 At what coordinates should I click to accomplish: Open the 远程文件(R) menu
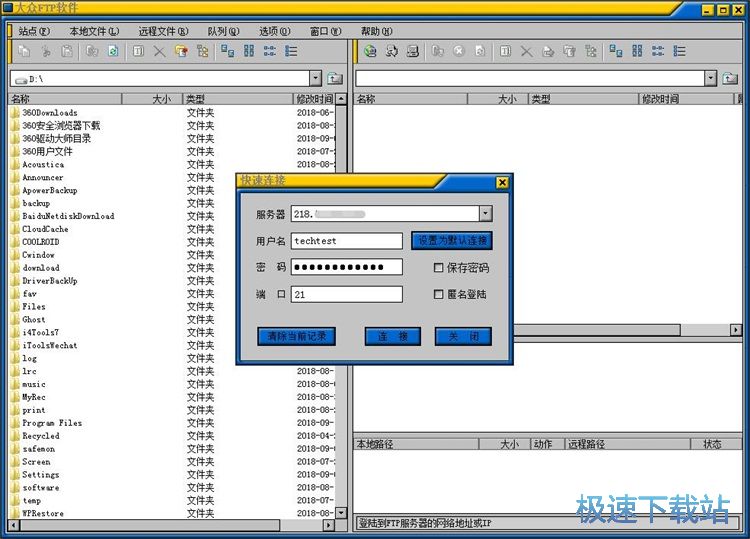(x=163, y=32)
